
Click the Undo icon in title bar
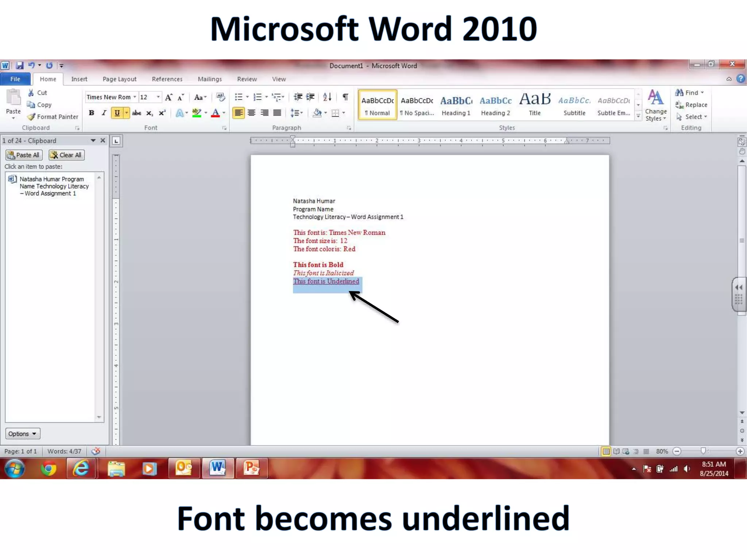click(32, 65)
